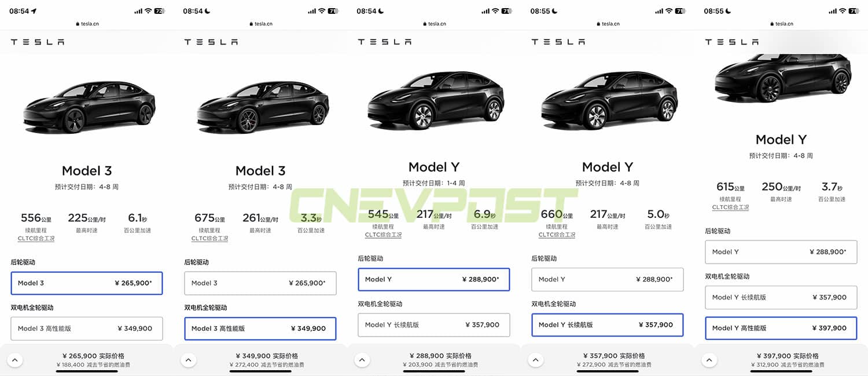
Task: Tap the up-arrow expander under the second Model 3
Action: (x=189, y=360)
